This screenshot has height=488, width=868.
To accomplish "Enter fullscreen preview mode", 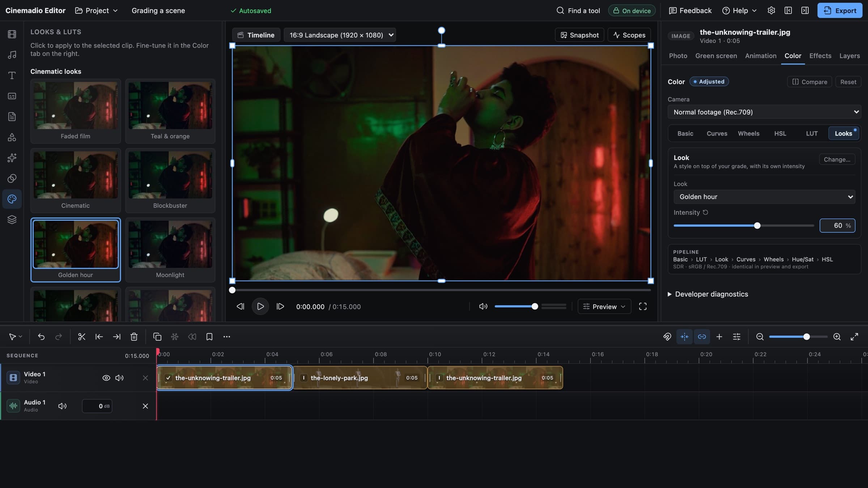I will tap(643, 307).
